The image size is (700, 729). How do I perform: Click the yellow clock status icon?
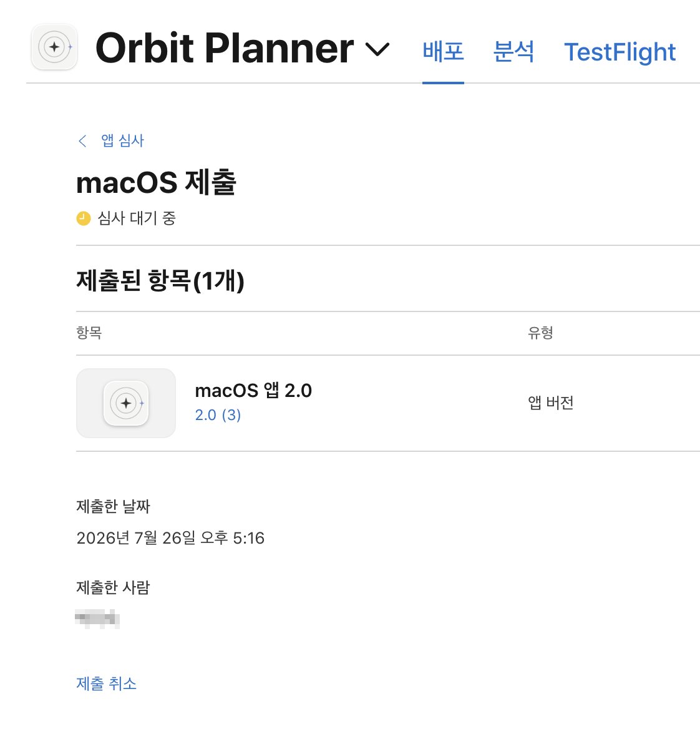(84, 218)
